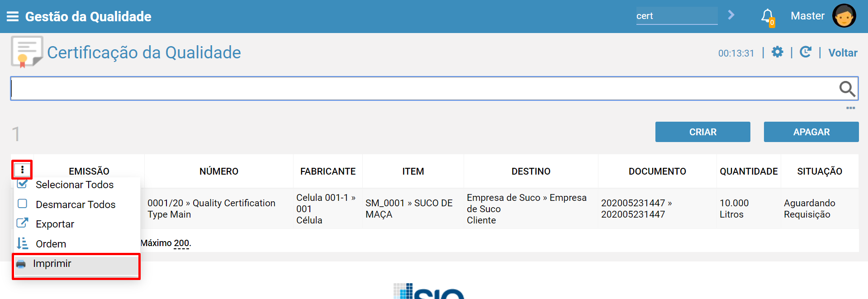868x299 pixels.
Task: Click the cert quick-access field in the header
Action: tap(677, 16)
